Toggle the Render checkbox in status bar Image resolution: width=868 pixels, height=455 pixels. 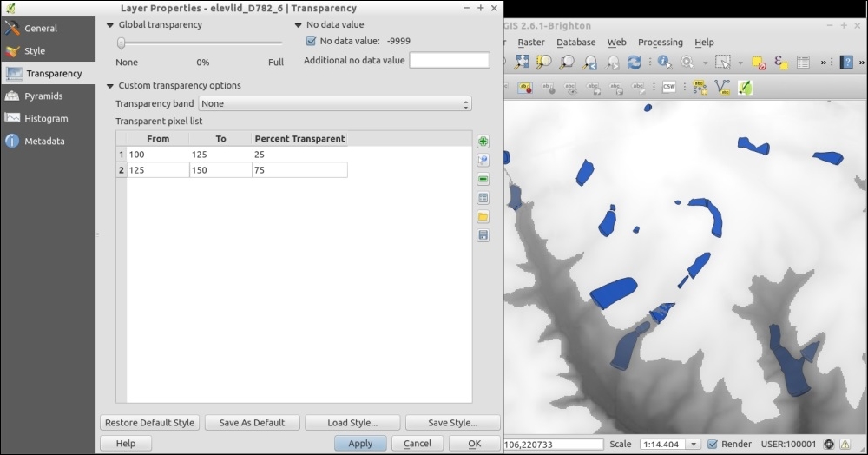(713, 444)
